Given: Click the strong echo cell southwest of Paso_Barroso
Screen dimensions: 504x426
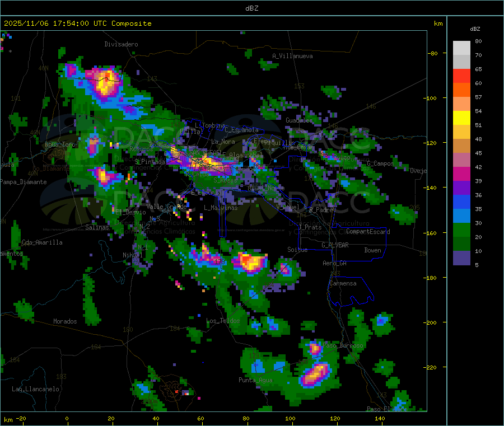Looking at the screenshot, I should 314,374.
